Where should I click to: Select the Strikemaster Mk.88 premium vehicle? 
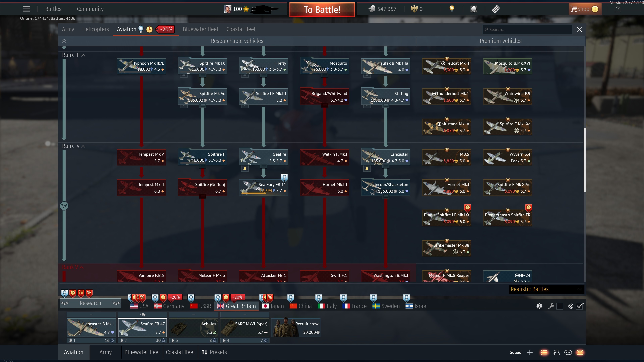click(x=446, y=248)
